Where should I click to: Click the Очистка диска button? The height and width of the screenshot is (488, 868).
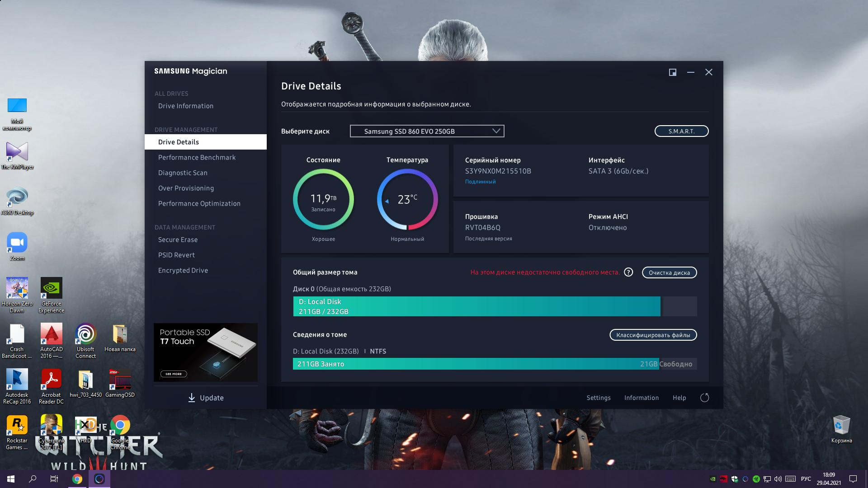[x=669, y=272]
